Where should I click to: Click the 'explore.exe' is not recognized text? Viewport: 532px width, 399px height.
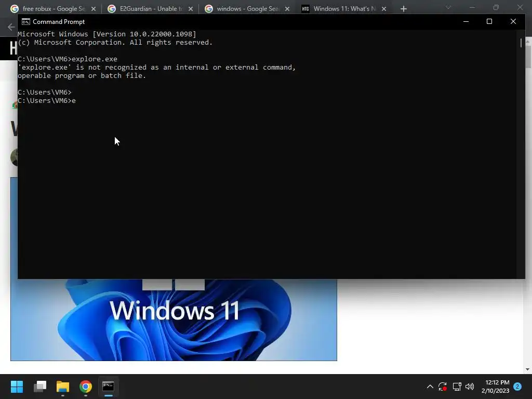pyautogui.click(x=157, y=68)
